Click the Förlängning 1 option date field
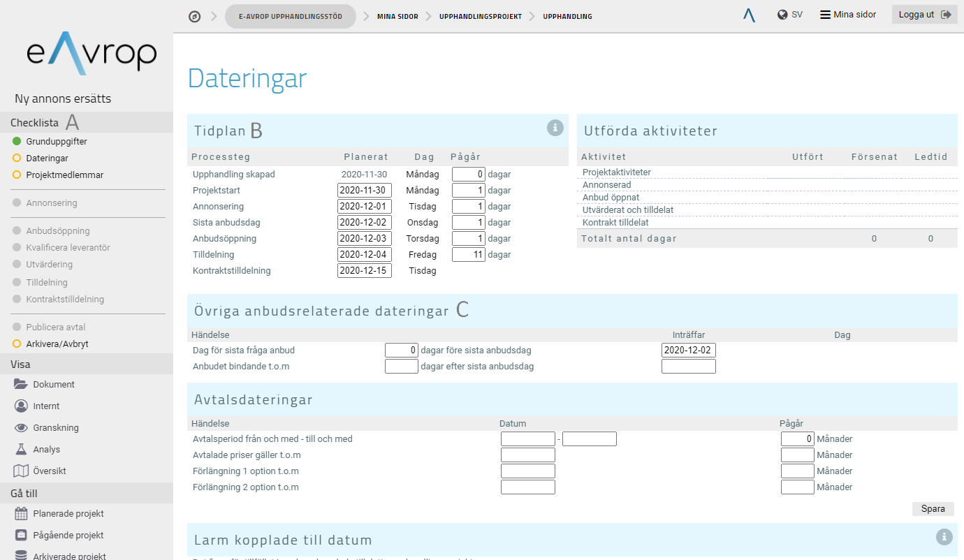 pyautogui.click(x=528, y=471)
